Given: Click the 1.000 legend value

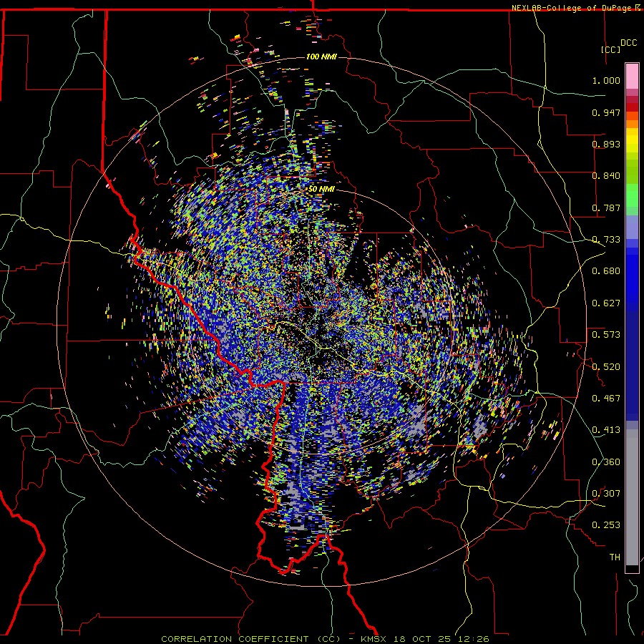Looking at the screenshot, I should point(606,80).
